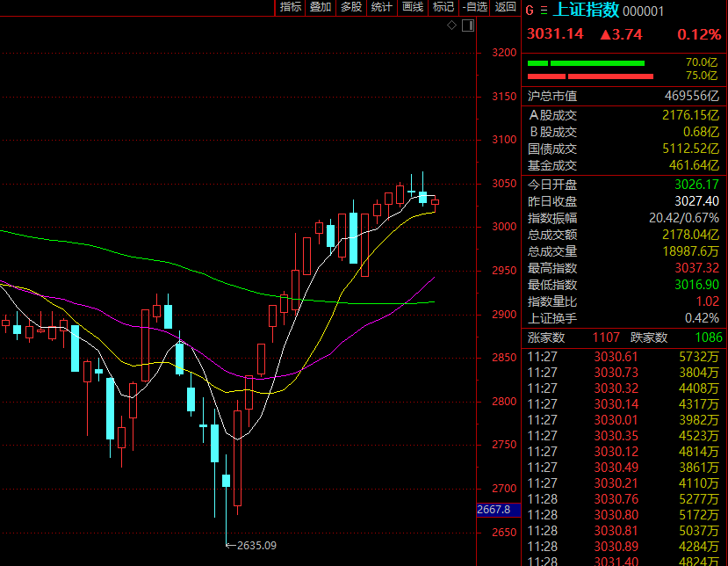Select the tick row priced 3030.89
728x566 pixels.
623,547
